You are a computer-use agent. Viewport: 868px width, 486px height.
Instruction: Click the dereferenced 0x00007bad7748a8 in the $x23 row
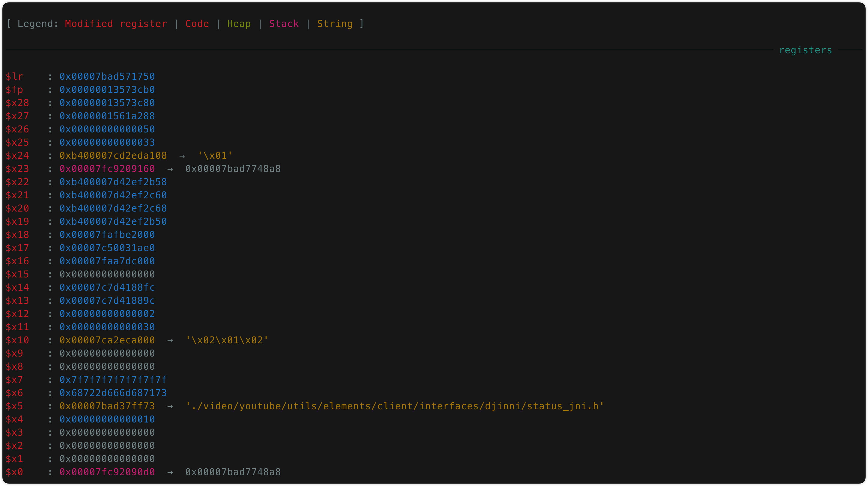pos(233,169)
